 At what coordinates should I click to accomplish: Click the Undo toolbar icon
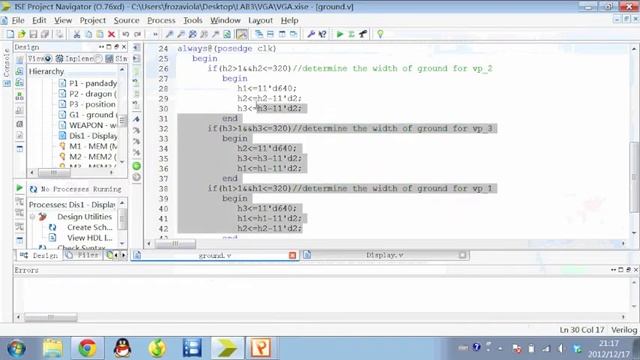(x=126, y=34)
